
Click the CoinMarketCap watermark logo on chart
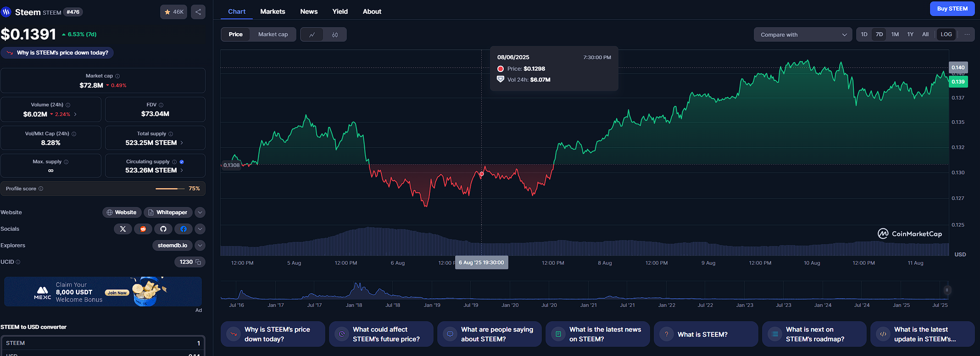click(x=910, y=234)
